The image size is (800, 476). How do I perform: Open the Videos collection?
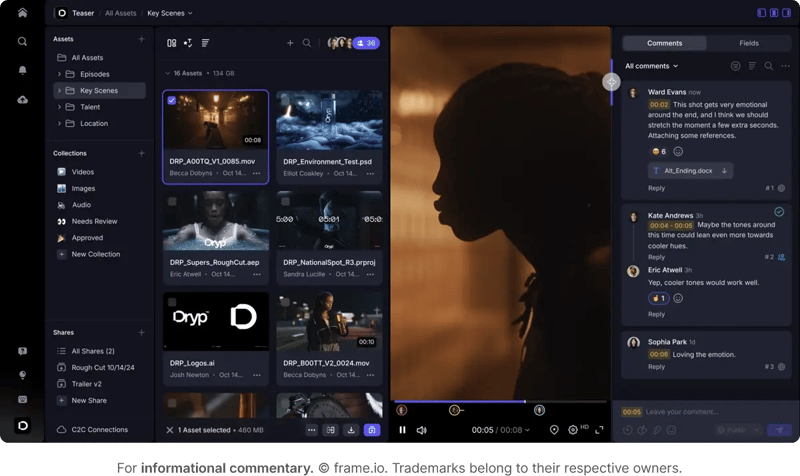[x=82, y=172]
